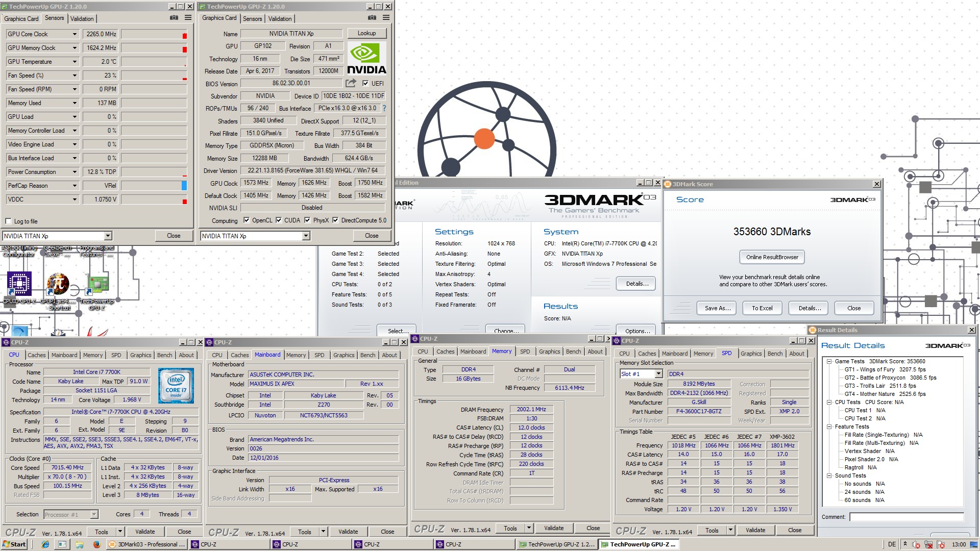Switch to 3DMark03 Professional taskbar button
This screenshot has height=551, width=980.
click(x=147, y=544)
